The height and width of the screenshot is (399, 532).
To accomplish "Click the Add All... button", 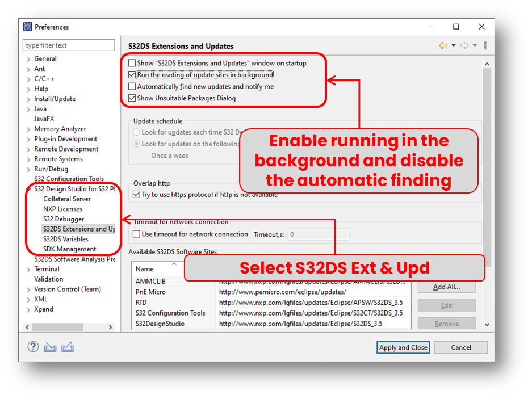I will coord(446,287).
